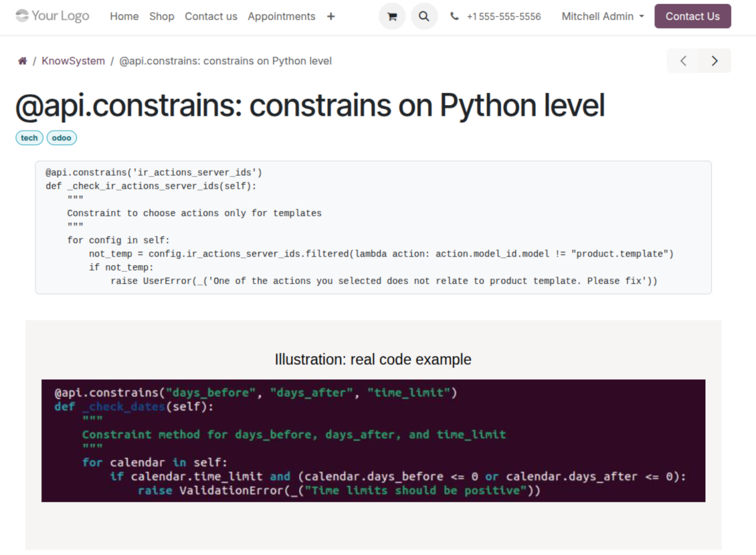
Task: Click the phone handset icon
Action: [455, 16]
